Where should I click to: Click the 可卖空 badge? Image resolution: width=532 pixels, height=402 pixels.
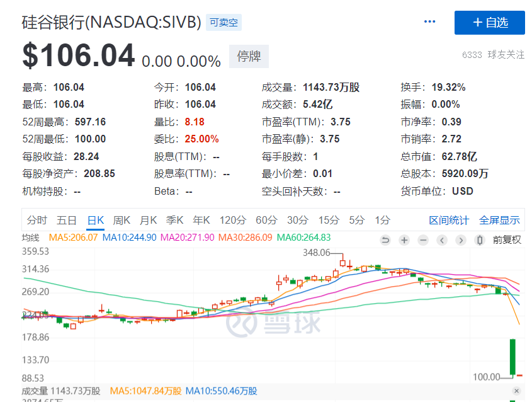click(x=224, y=23)
